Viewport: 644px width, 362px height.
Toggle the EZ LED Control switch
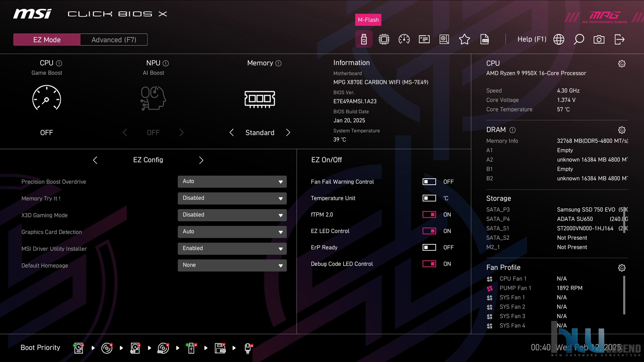click(429, 231)
